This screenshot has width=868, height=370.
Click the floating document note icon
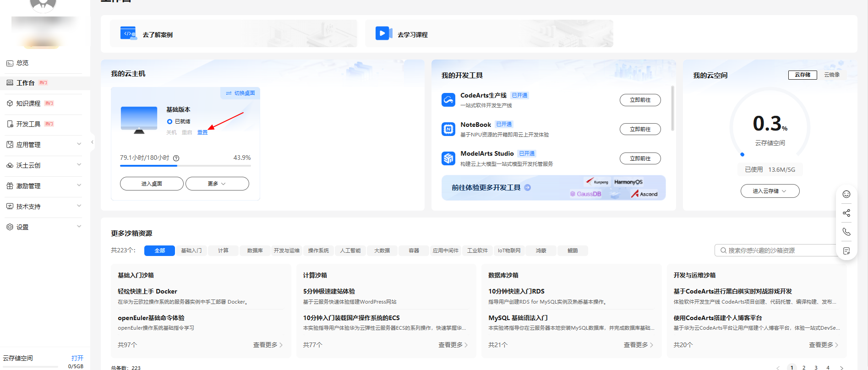click(846, 251)
